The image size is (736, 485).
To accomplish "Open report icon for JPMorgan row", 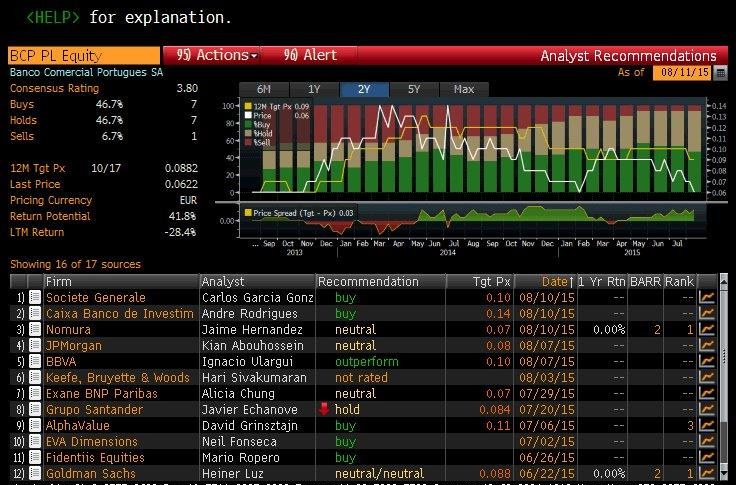I will point(35,345).
